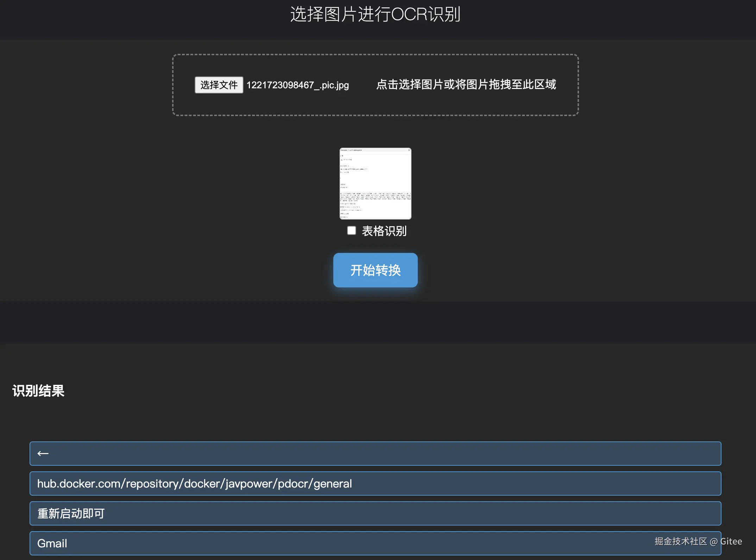This screenshot has width=756, height=560.
Task: Click the middle of the arrow result row
Action: coord(375,453)
